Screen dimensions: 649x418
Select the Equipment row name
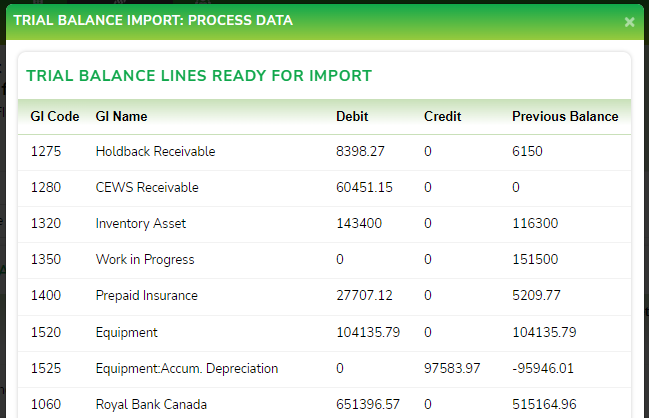(127, 332)
